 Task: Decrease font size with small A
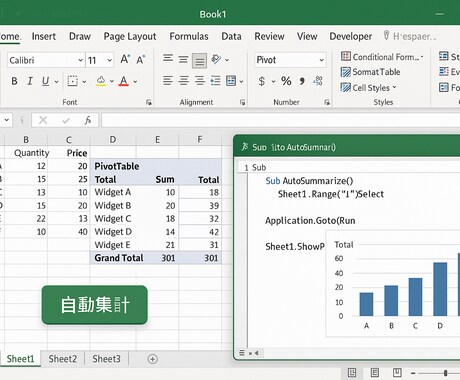point(140,60)
